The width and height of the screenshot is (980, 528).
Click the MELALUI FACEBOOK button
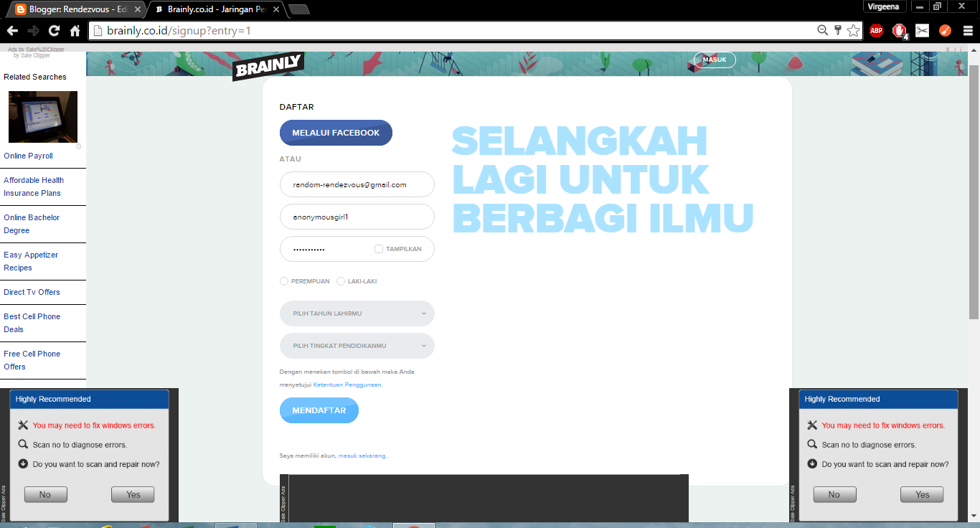pyautogui.click(x=336, y=133)
